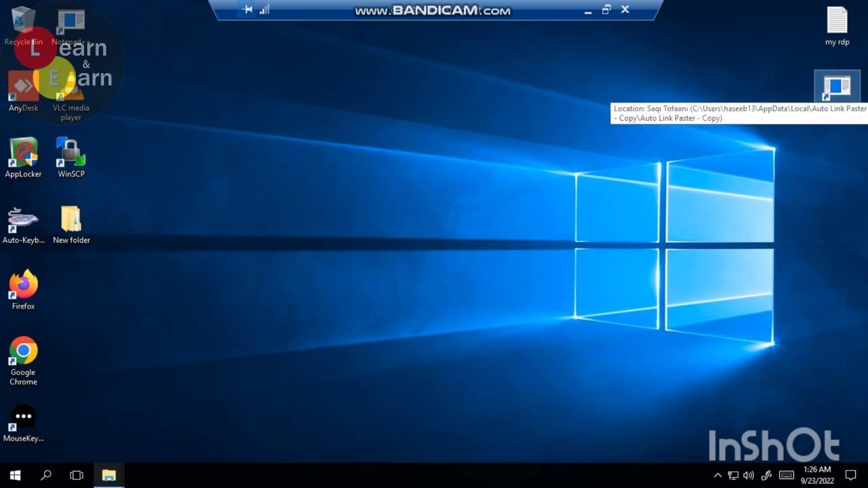Open the touch keyboard tray icon
868x488 pixels.
pos(787,475)
